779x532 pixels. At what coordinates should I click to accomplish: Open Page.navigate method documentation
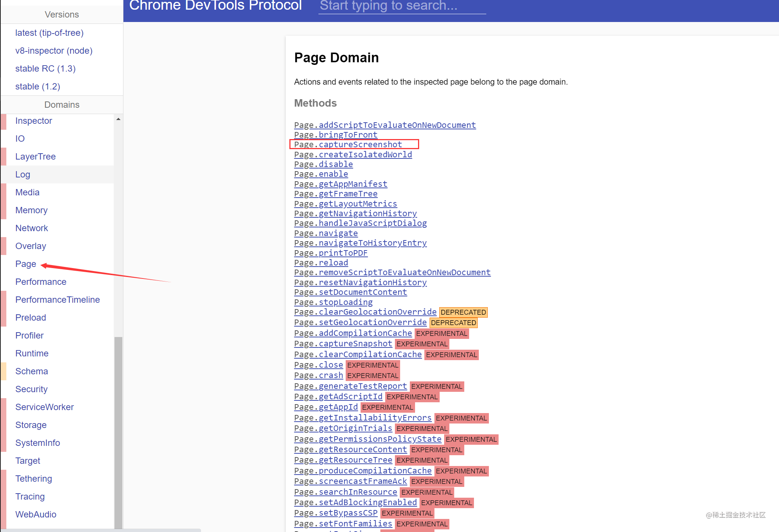coord(326,233)
